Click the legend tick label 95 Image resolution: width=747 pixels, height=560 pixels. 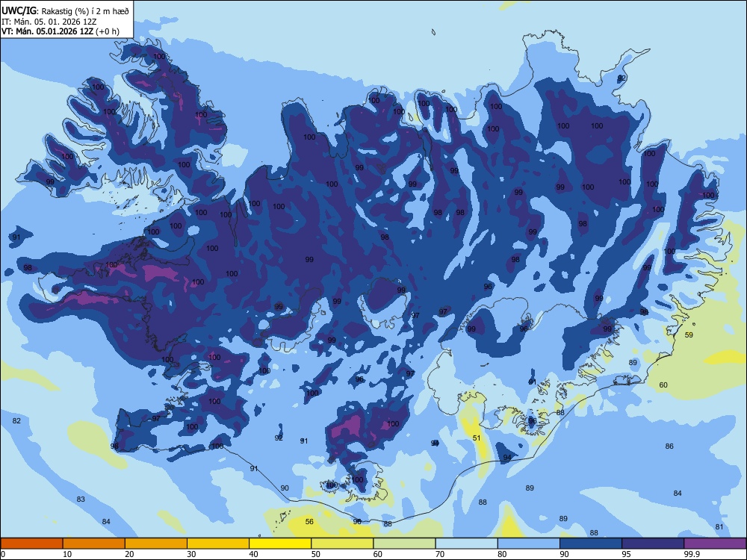[x=627, y=554]
